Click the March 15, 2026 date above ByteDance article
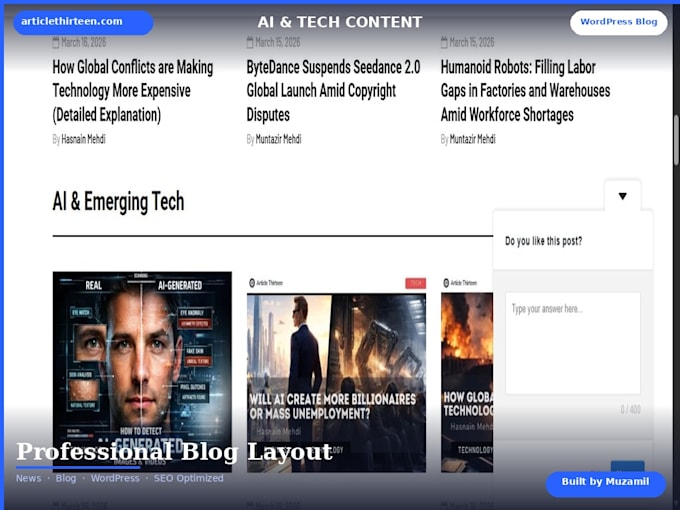This screenshot has height=510, width=680. coord(278,42)
